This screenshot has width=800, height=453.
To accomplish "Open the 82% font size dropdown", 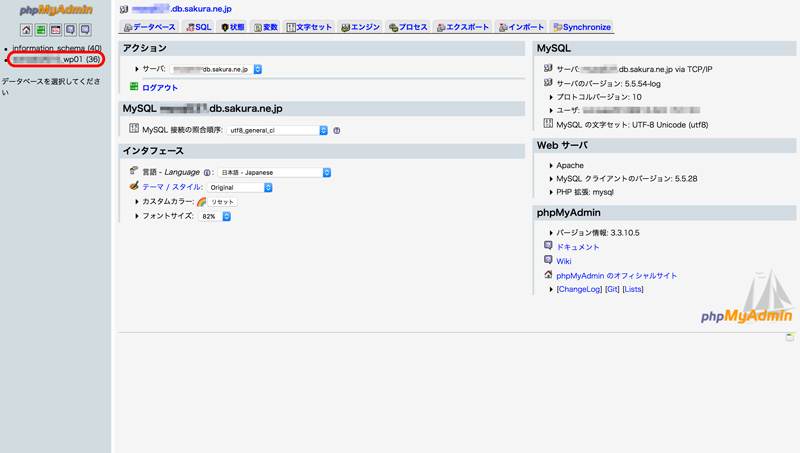I will click(x=215, y=216).
